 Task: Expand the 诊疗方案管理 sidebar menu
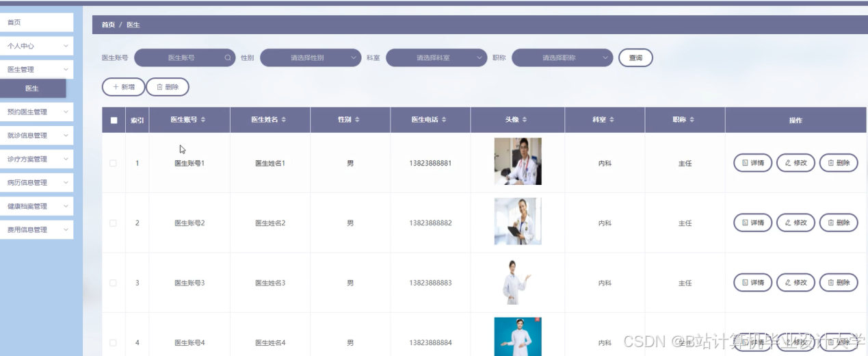[x=37, y=159]
